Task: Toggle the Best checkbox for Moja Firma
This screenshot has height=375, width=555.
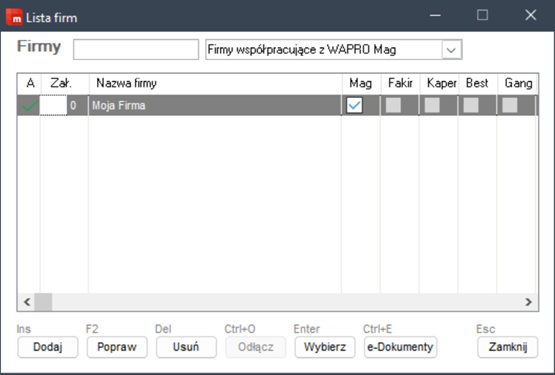Action: tap(471, 105)
